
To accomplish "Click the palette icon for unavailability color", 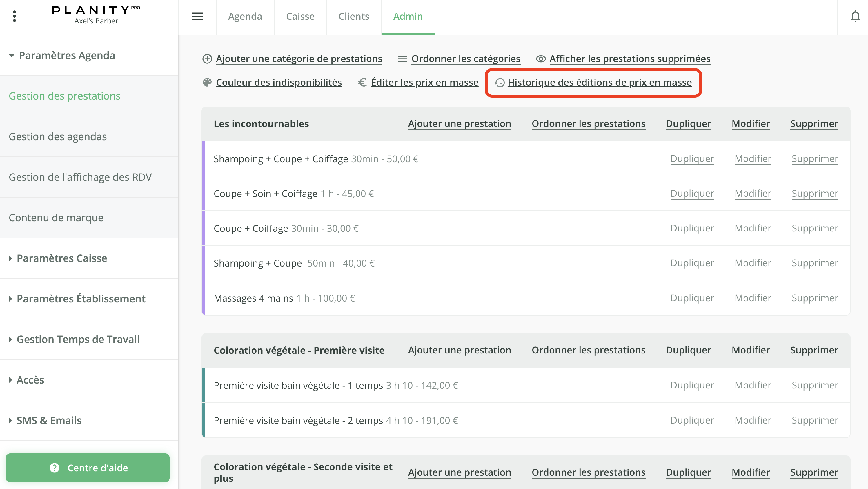I will [x=207, y=82].
